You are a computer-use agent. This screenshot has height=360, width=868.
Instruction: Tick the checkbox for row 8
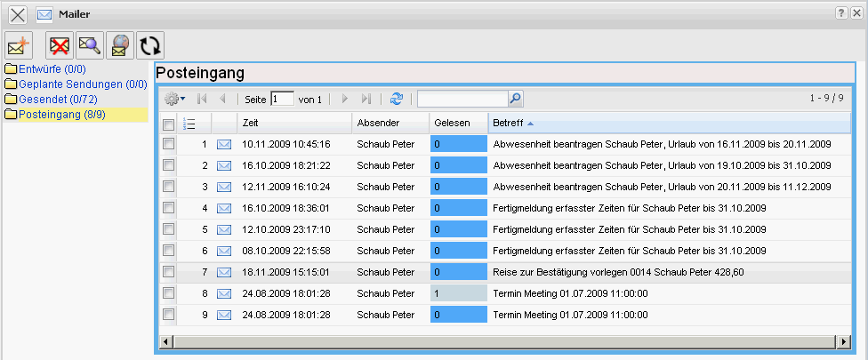pyautogui.click(x=169, y=293)
